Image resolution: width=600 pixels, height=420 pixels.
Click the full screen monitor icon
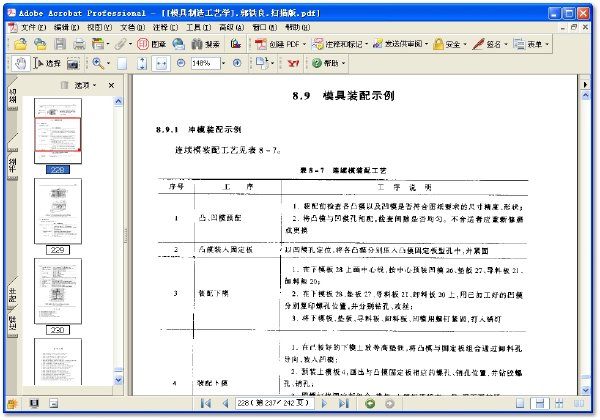(34, 403)
